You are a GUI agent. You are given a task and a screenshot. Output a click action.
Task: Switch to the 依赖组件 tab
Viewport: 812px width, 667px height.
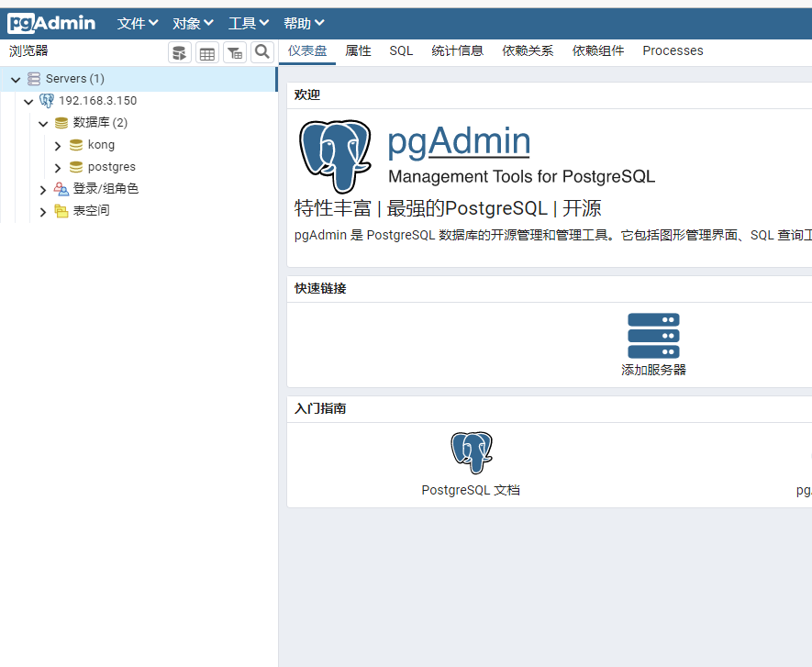click(x=598, y=50)
